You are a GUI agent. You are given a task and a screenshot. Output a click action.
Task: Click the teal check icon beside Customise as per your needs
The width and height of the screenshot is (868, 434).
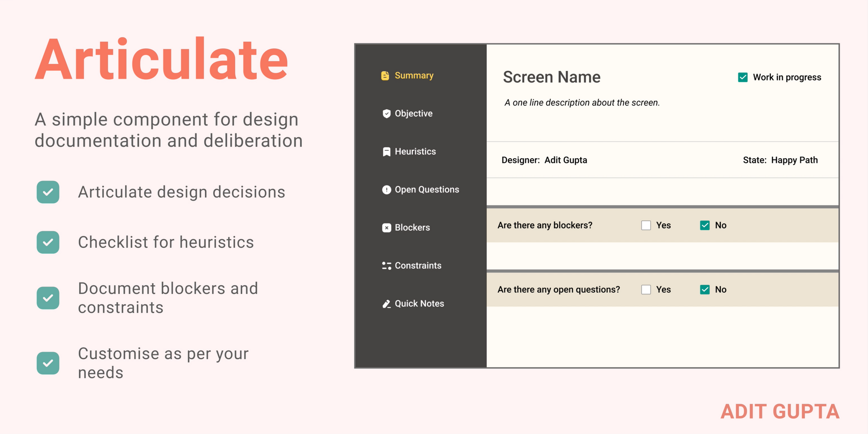(x=48, y=363)
